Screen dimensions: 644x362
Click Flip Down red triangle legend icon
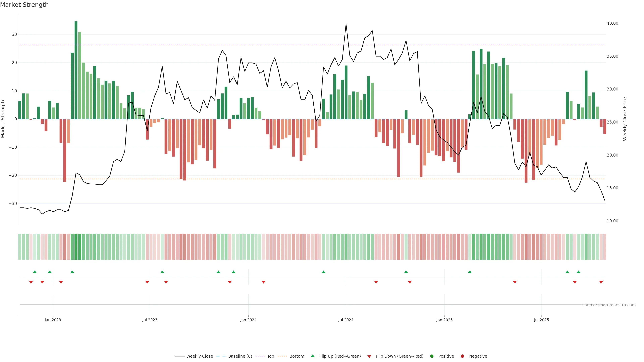pyautogui.click(x=369, y=356)
